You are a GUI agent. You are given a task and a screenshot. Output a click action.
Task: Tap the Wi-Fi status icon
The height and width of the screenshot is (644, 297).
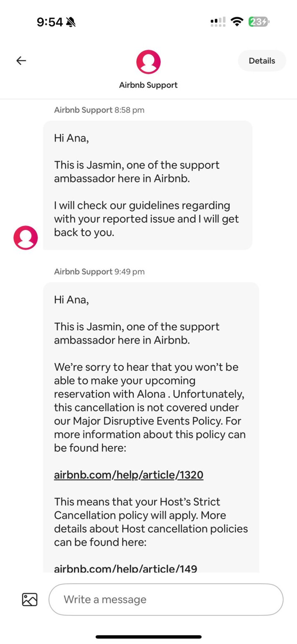237,22
